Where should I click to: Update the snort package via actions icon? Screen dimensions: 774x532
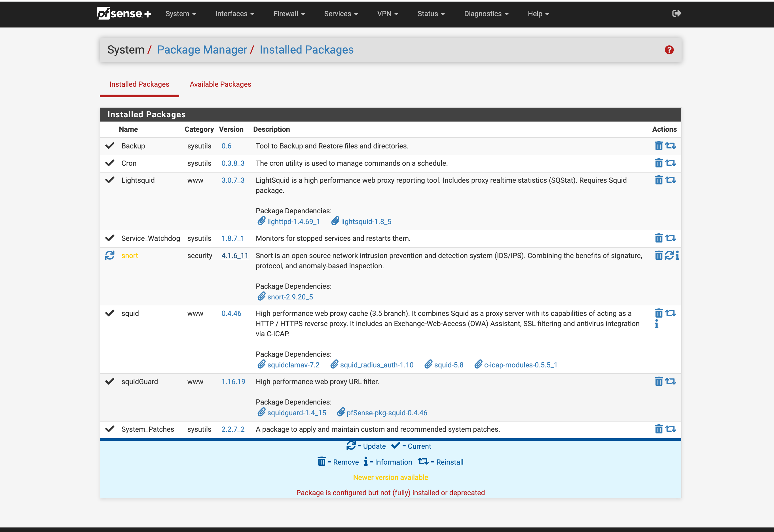pos(669,256)
